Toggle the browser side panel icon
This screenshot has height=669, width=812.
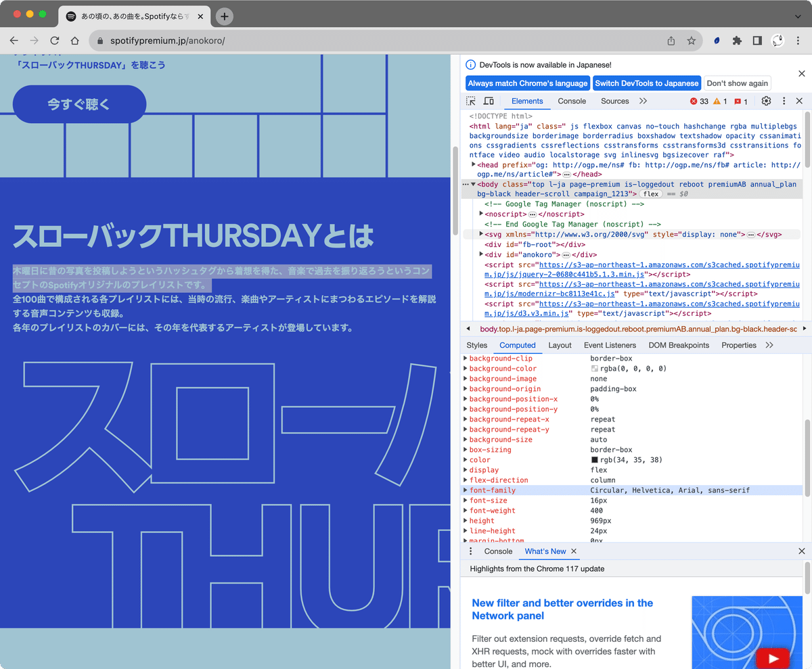(x=757, y=41)
